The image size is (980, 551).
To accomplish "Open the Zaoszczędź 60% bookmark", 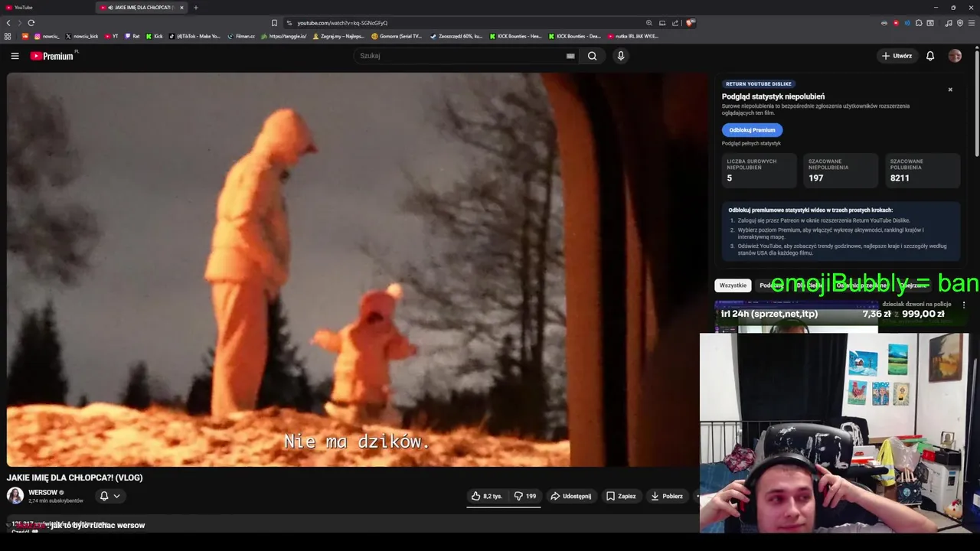I will point(456,36).
